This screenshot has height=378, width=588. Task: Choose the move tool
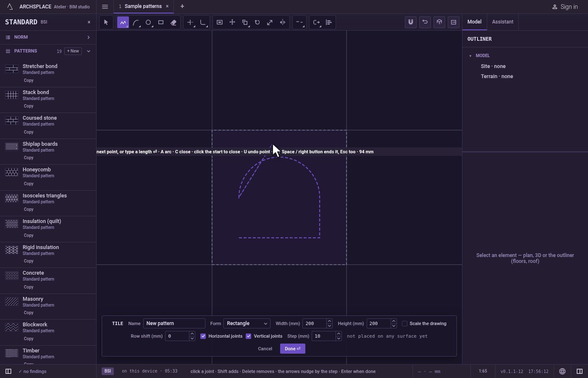pyautogui.click(x=232, y=22)
